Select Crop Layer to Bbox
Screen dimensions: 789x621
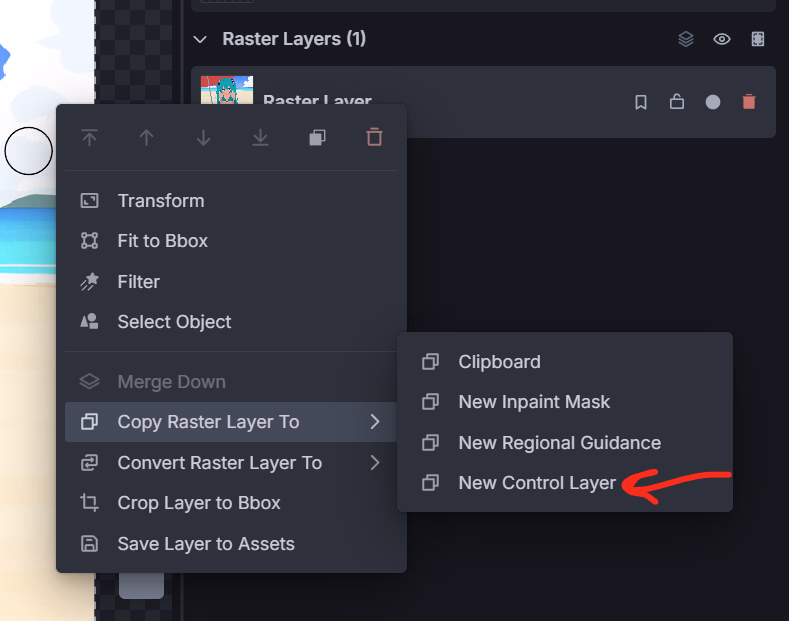[x=231, y=503]
